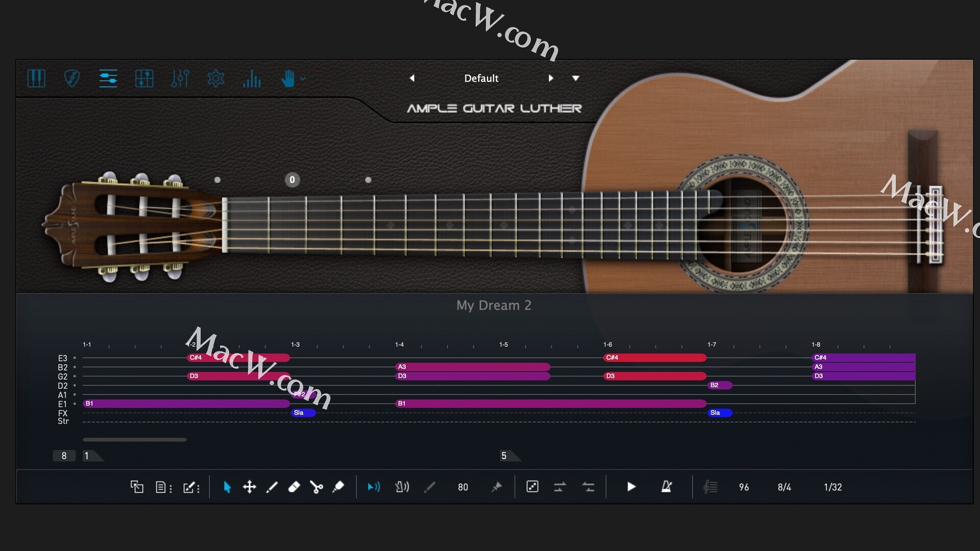Switch to the Riffer sliders tab
The width and height of the screenshot is (980, 551).
(108, 79)
